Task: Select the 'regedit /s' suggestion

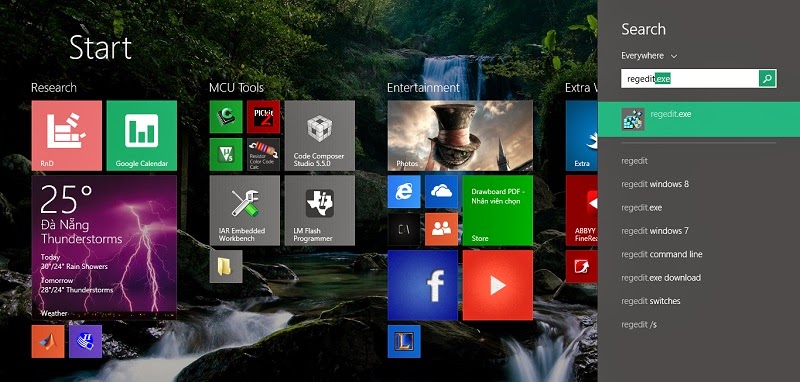Action: pos(639,325)
